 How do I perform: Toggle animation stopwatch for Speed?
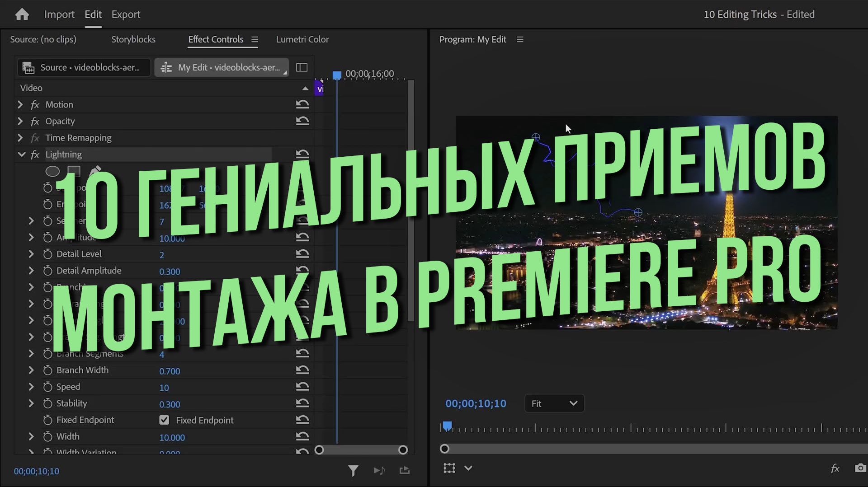pos(47,387)
